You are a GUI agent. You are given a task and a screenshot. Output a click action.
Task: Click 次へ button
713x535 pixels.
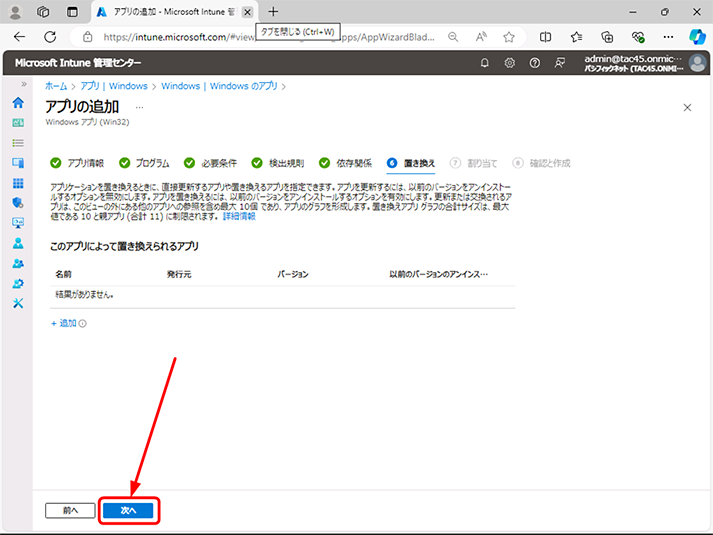[128, 510]
